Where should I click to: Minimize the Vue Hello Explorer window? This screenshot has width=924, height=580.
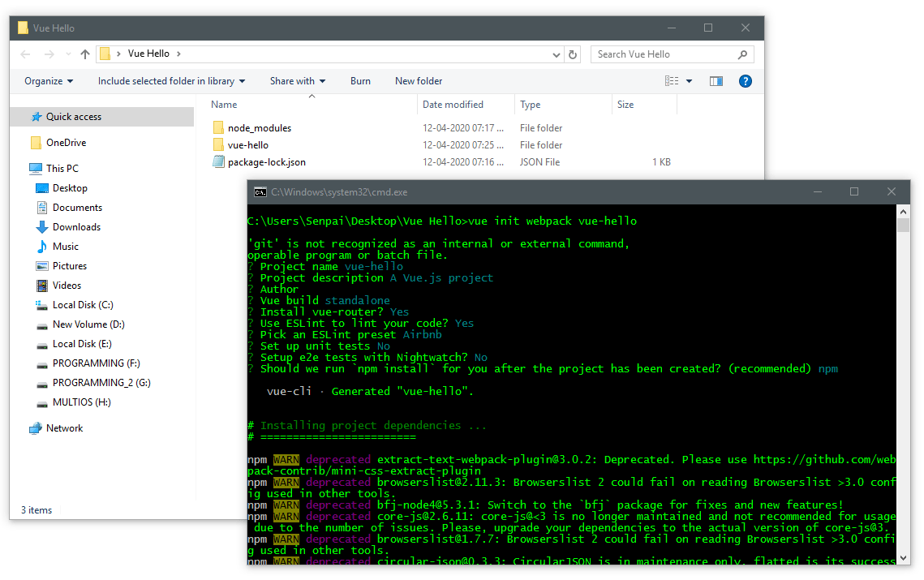pyautogui.click(x=671, y=28)
